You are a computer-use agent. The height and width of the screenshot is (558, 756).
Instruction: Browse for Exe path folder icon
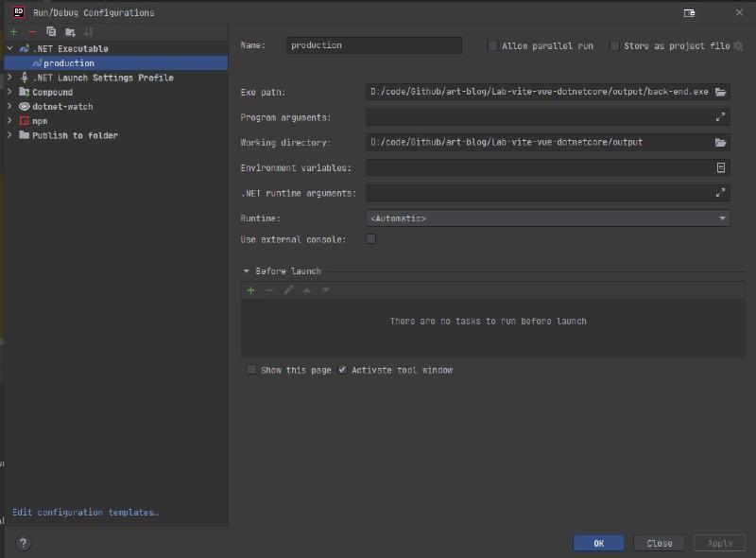point(721,92)
